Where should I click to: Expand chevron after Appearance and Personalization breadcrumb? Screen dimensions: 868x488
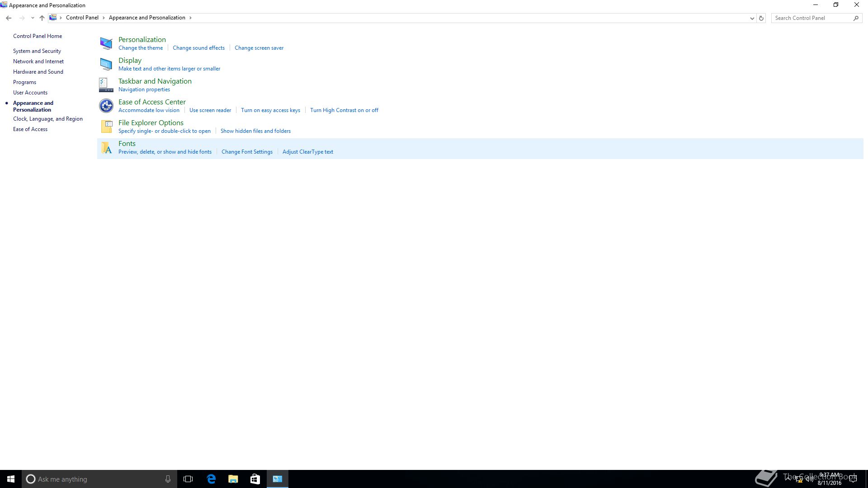click(190, 18)
